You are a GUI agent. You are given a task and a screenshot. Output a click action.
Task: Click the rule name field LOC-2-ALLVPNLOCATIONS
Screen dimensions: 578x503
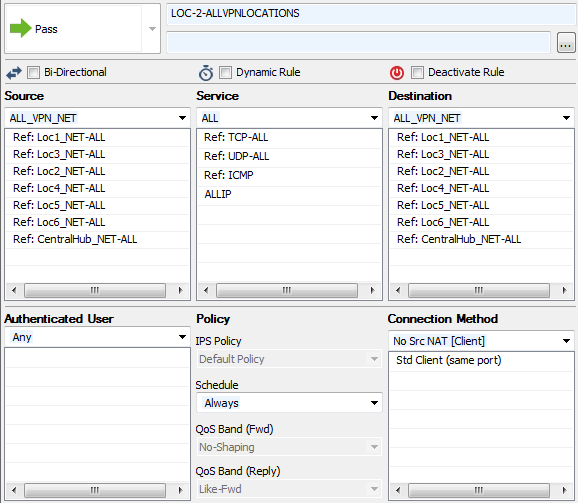(371, 14)
